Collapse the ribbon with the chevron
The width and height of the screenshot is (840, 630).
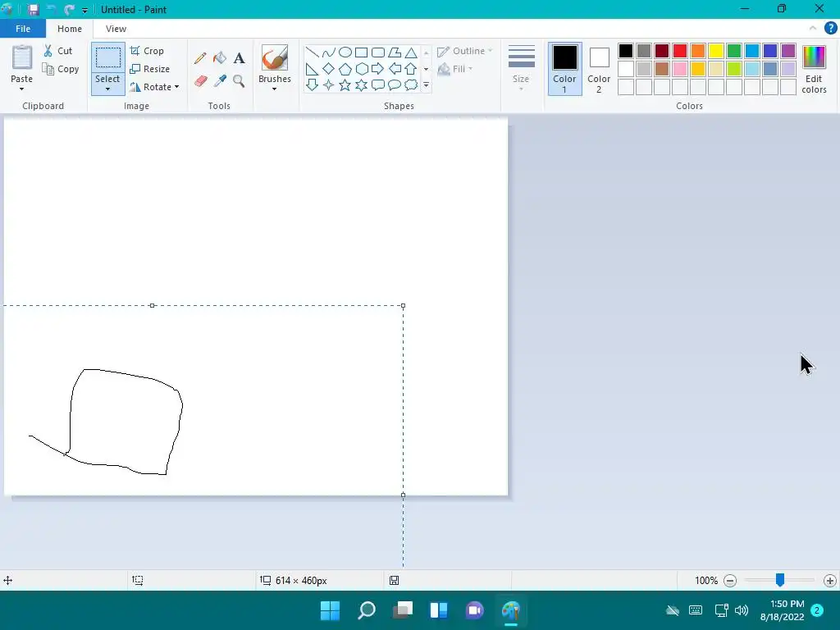tap(813, 28)
